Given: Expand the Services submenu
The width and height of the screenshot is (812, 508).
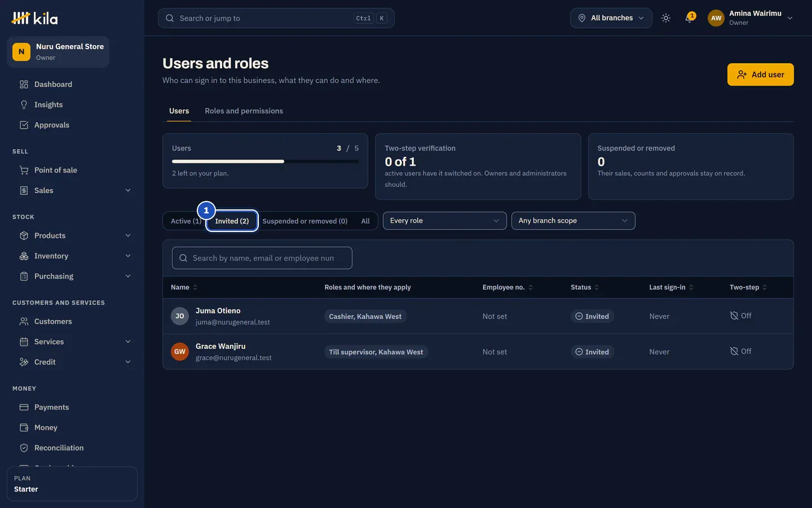Looking at the screenshot, I should click(128, 342).
